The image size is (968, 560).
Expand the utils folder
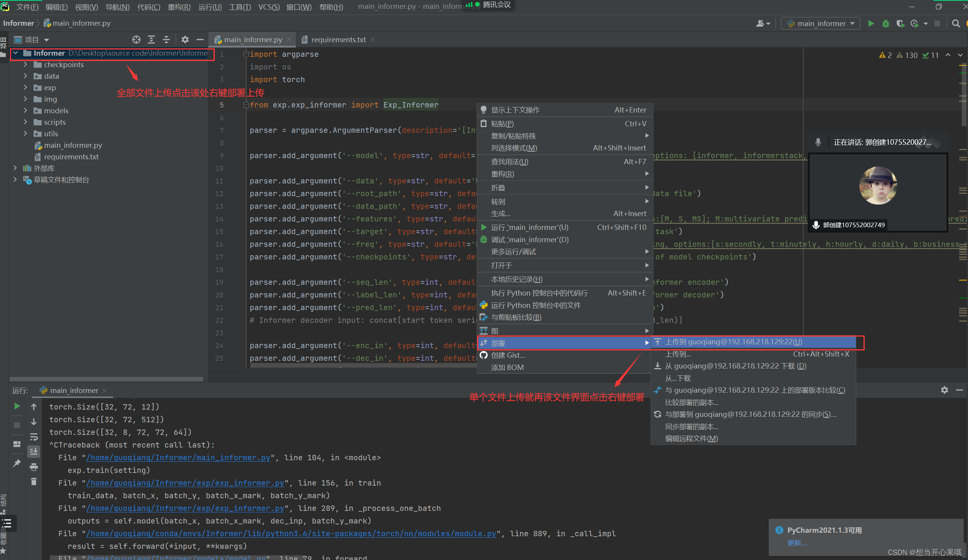click(25, 134)
